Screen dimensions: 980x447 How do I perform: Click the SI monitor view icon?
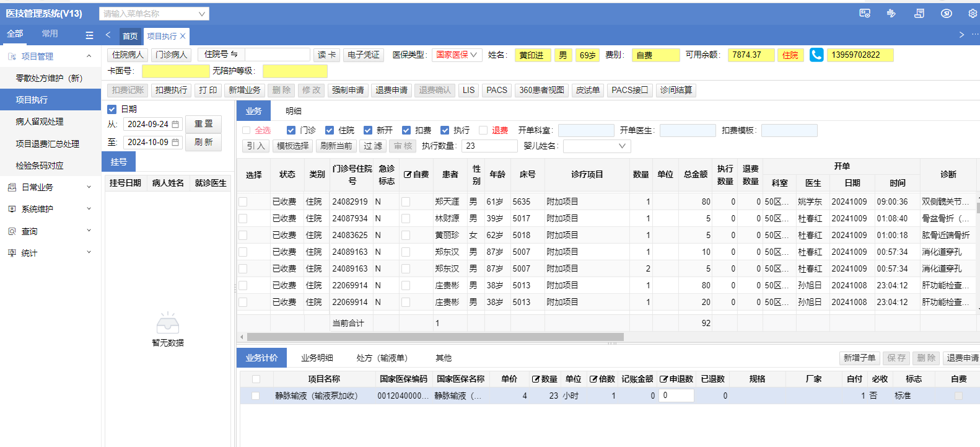[865, 13]
